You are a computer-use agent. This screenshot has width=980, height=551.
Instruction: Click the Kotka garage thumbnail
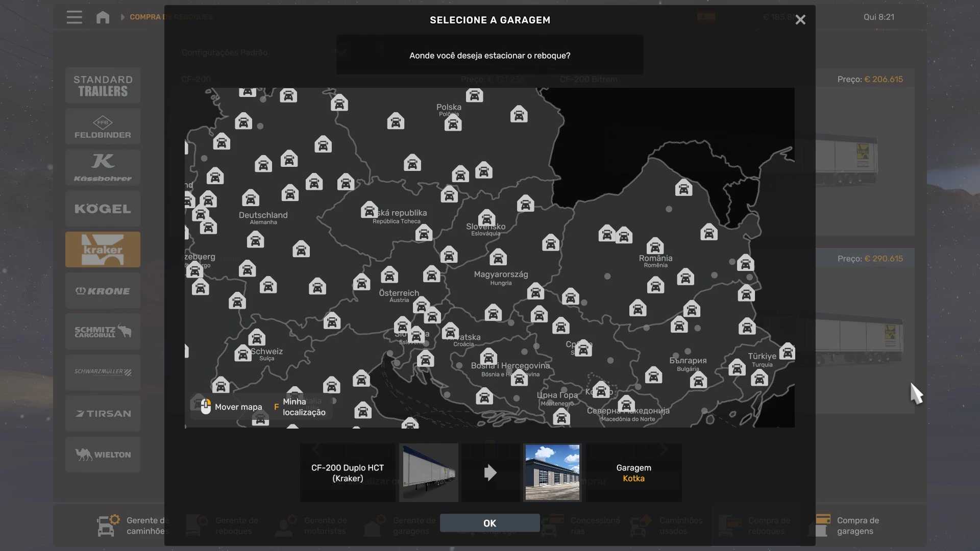tap(552, 472)
